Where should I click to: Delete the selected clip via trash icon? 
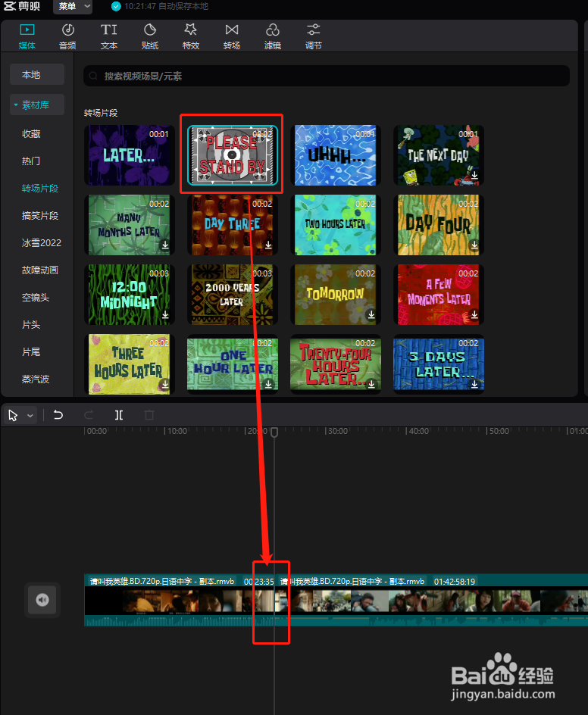[x=149, y=415]
